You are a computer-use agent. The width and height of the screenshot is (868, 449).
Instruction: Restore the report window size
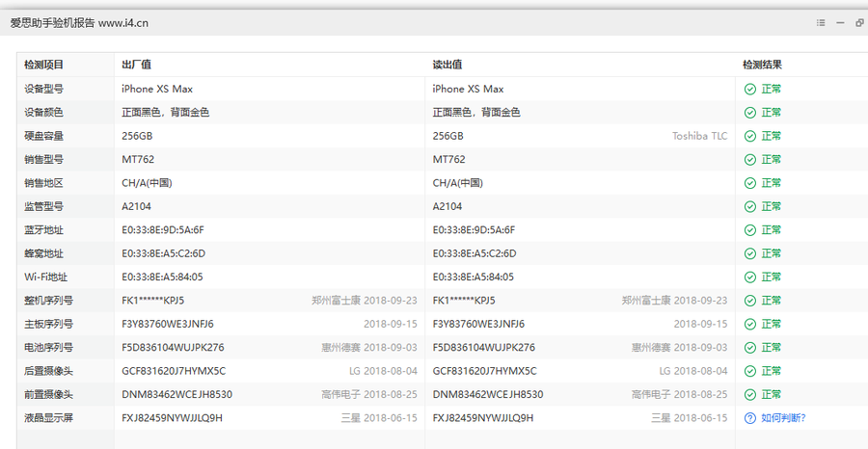pyautogui.click(x=859, y=23)
